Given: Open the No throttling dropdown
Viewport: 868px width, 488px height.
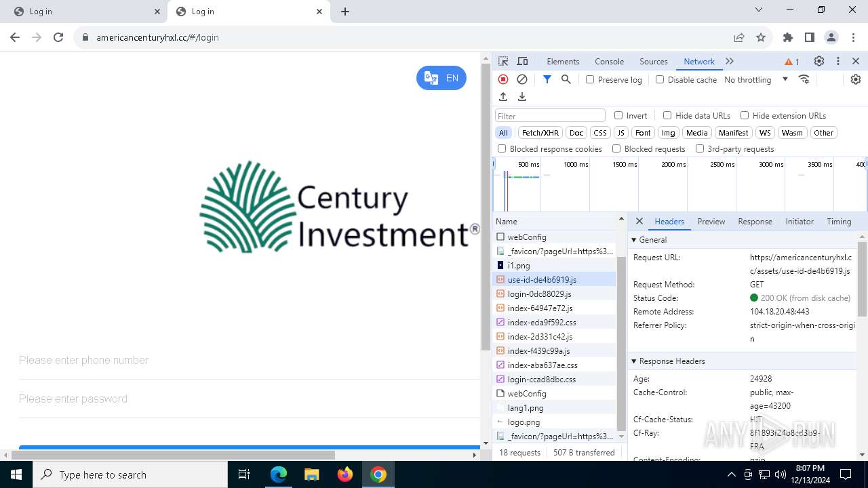Looking at the screenshot, I should coord(755,79).
